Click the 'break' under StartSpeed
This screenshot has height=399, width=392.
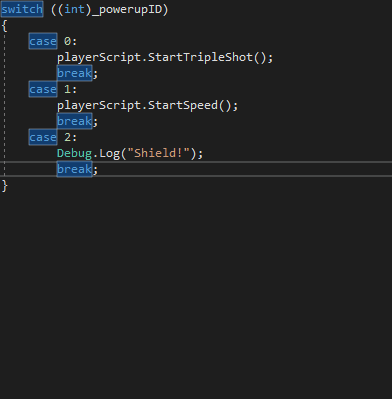(74, 121)
